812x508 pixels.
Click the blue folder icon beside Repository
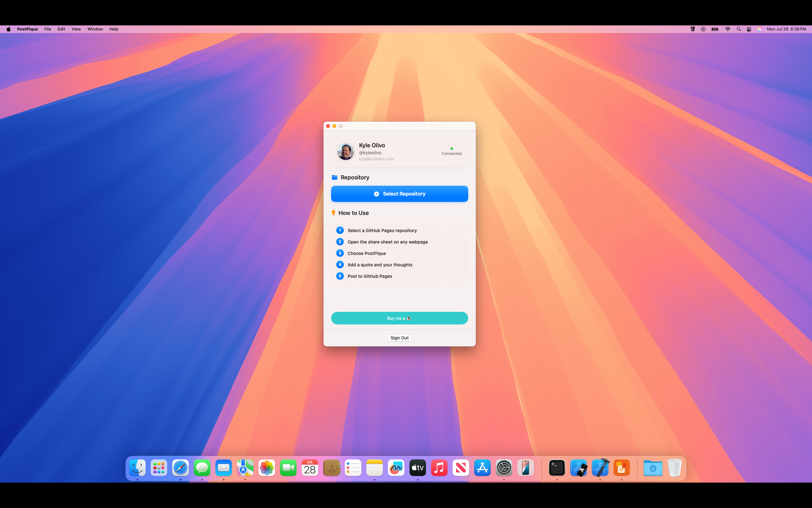(335, 177)
